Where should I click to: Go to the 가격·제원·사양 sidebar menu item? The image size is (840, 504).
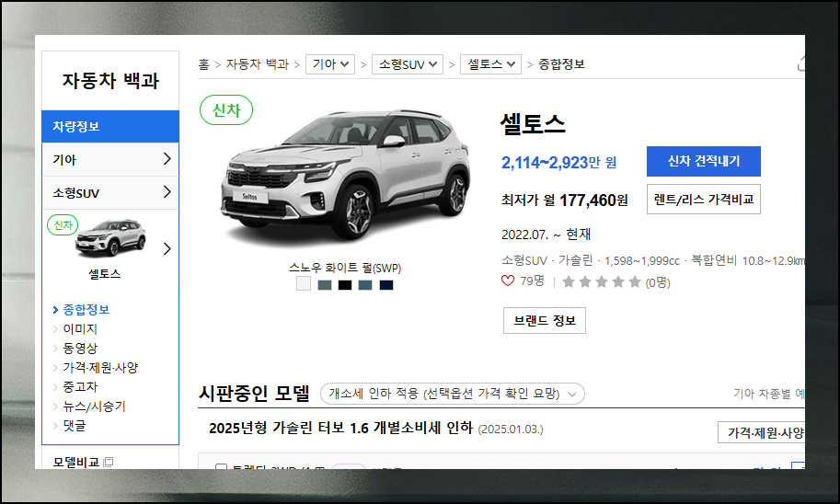[x=100, y=367]
